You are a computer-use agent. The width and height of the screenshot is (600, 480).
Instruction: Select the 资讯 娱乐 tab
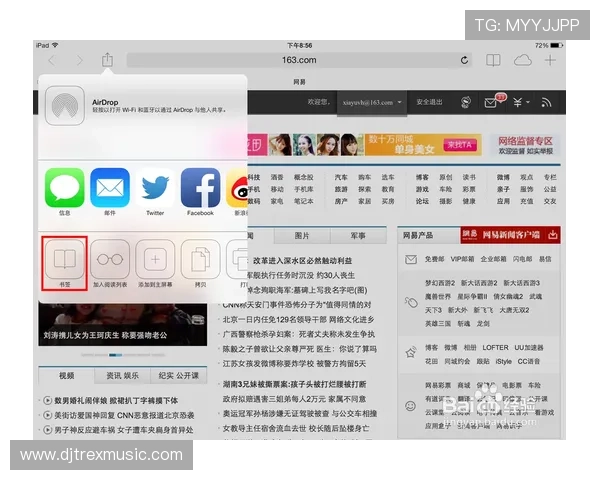tap(122, 376)
